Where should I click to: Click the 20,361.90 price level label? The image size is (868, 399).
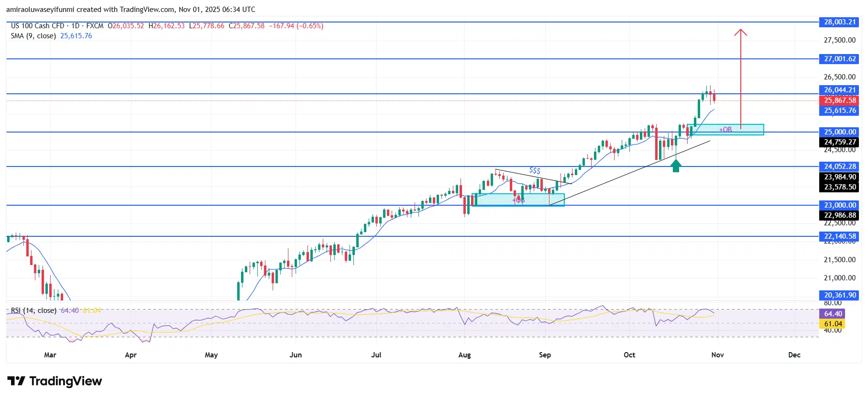839,295
